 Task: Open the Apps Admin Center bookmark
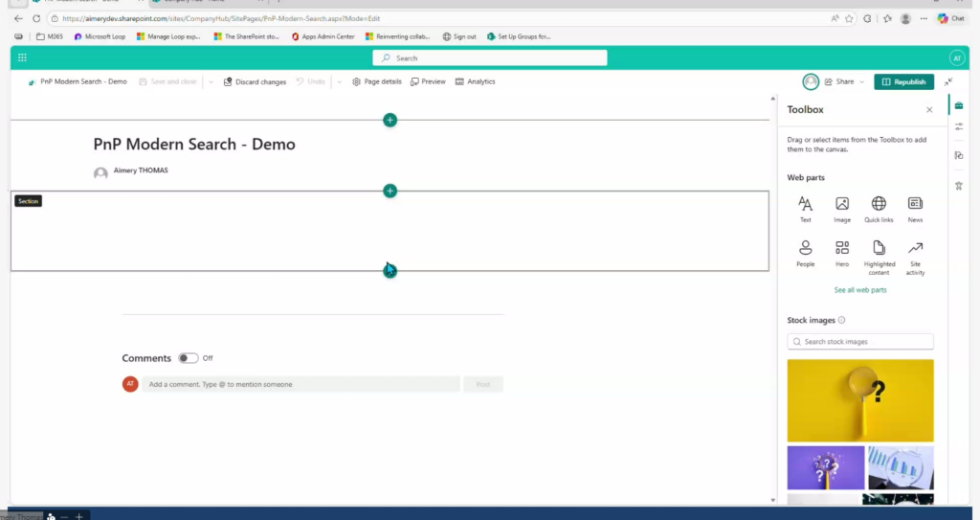[323, 36]
